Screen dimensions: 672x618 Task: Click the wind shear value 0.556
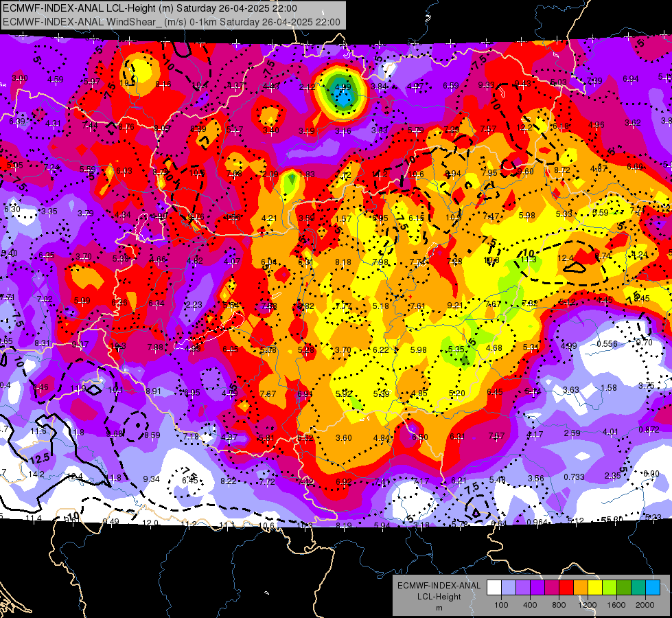point(607,343)
